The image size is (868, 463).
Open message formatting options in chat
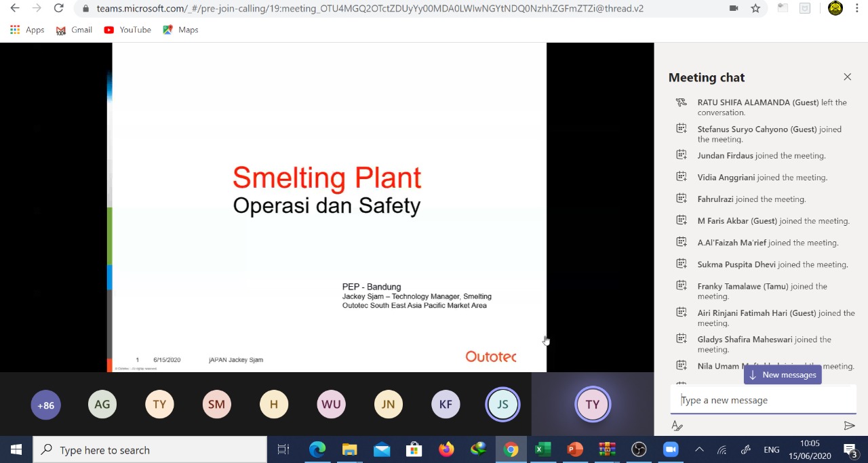pos(677,425)
